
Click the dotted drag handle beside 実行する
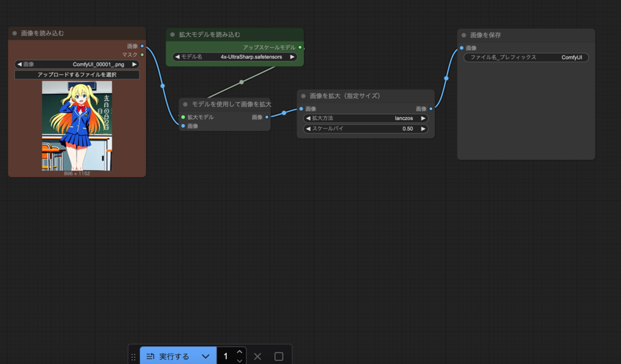click(133, 357)
